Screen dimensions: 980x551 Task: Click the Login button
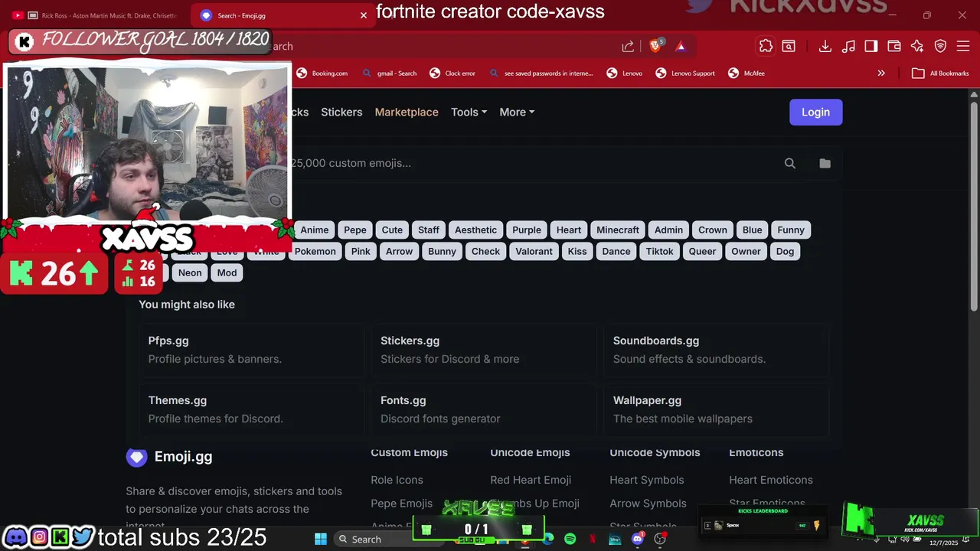pos(815,112)
